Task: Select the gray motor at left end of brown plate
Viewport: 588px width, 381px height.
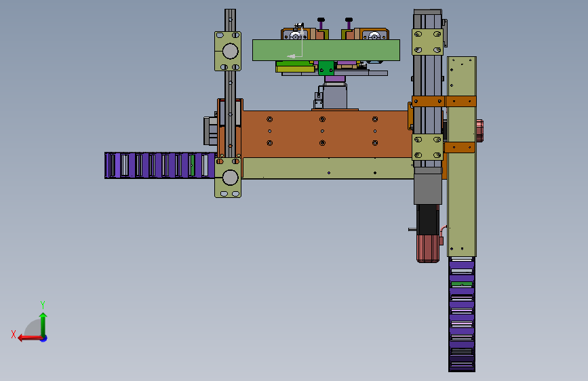Action: pyautogui.click(x=210, y=131)
